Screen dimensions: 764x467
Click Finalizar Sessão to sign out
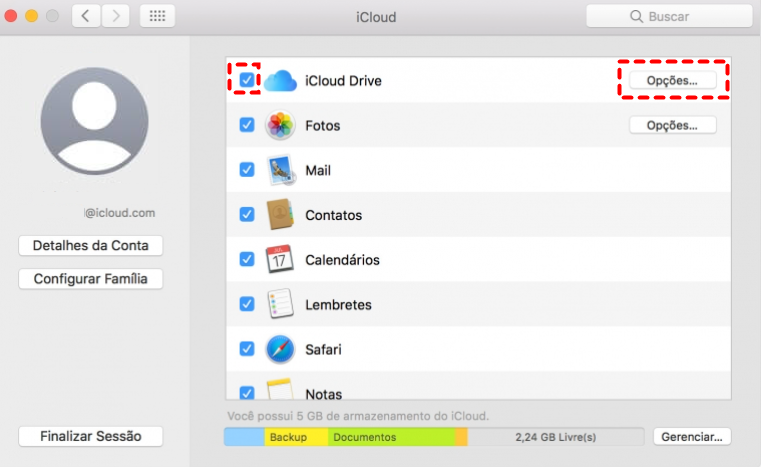(91, 436)
